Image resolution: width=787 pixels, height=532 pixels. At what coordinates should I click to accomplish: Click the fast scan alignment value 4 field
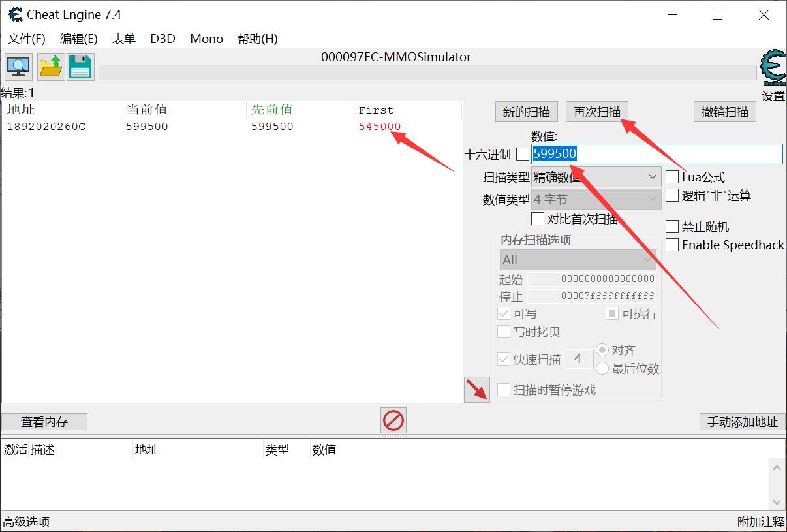pyautogui.click(x=578, y=358)
